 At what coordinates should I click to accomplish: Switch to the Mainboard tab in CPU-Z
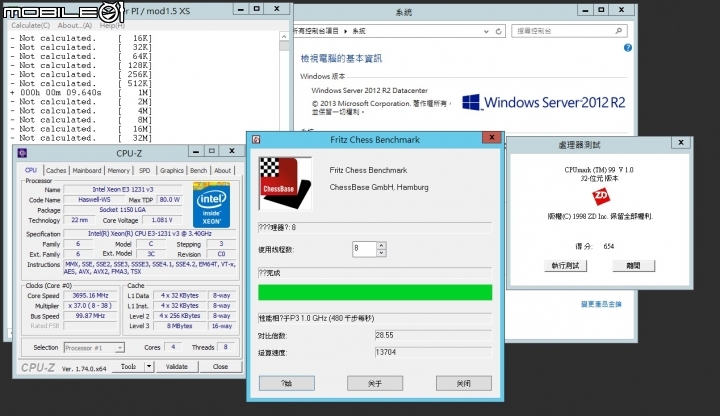(x=87, y=170)
